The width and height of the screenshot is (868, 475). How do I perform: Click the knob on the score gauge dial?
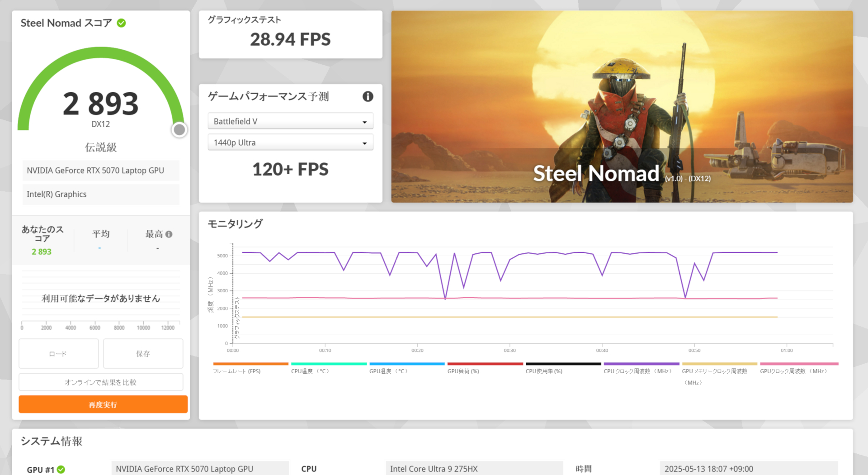click(x=179, y=129)
